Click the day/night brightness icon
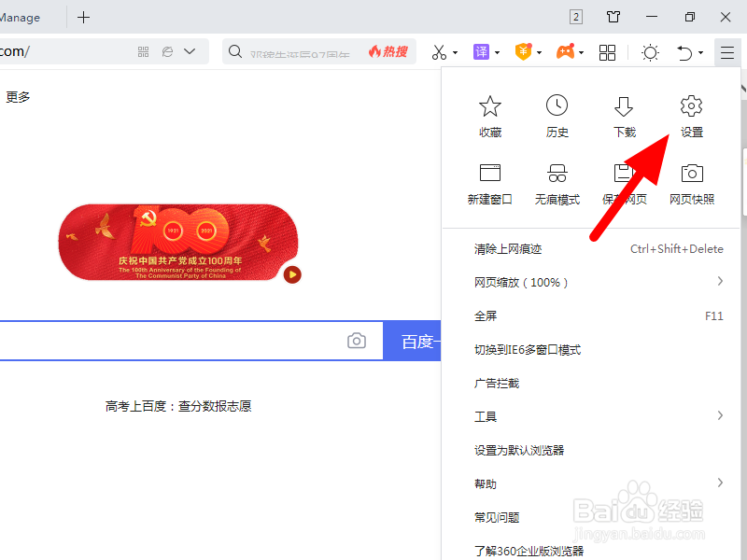Image resolution: width=747 pixels, height=560 pixels. (650, 52)
